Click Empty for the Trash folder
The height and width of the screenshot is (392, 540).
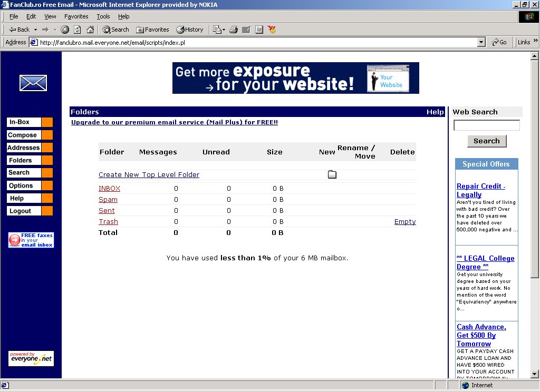tap(405, 222)
